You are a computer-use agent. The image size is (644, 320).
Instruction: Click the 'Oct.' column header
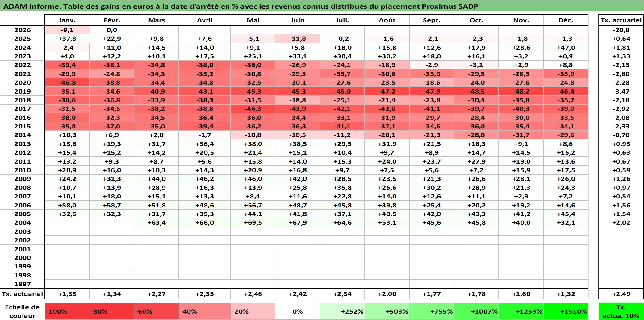coord(476,20)
